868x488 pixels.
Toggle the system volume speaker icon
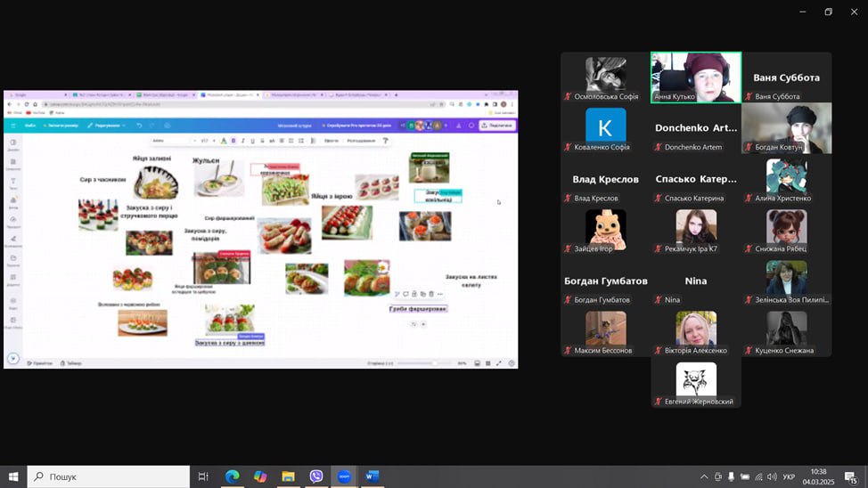click(x=772, y=477)
